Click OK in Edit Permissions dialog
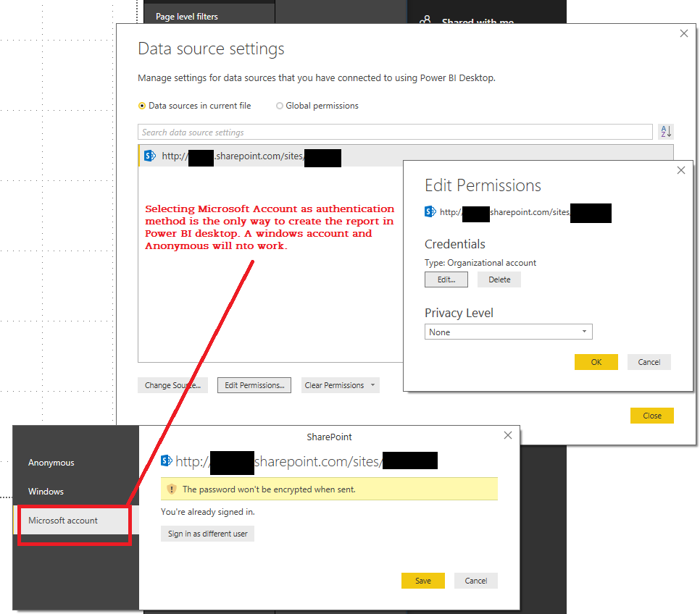This screenshot has height=614, width=700. pos(596,362)
